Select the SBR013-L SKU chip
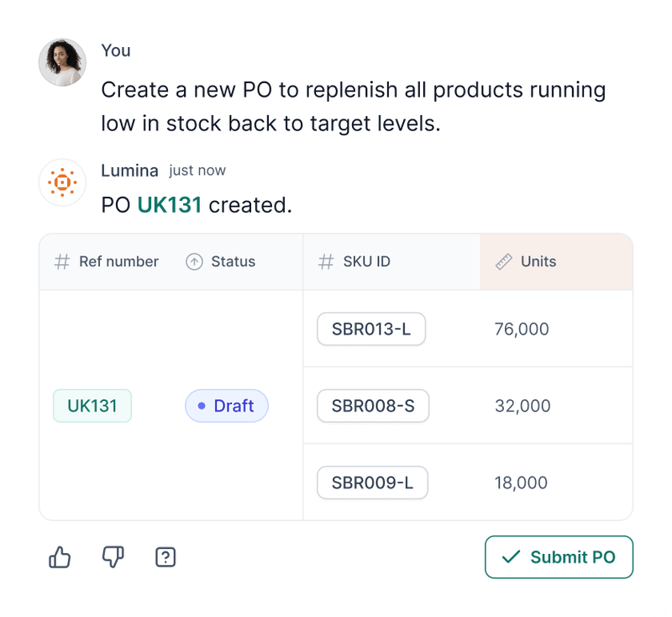The width and height of the screenshot is (672, 617). 371,329
